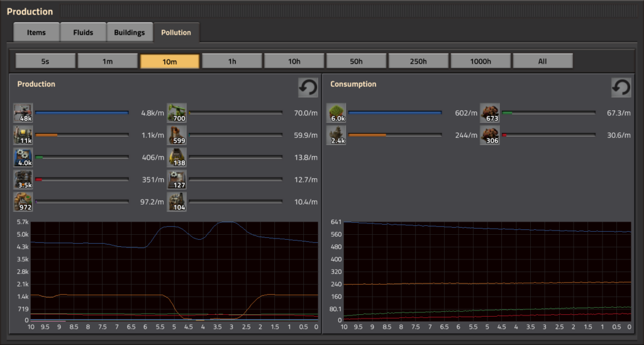This screenshot has width=644, height=345.
Task: Click the tree icon showing 2.4k
Action: coord(336,135)
